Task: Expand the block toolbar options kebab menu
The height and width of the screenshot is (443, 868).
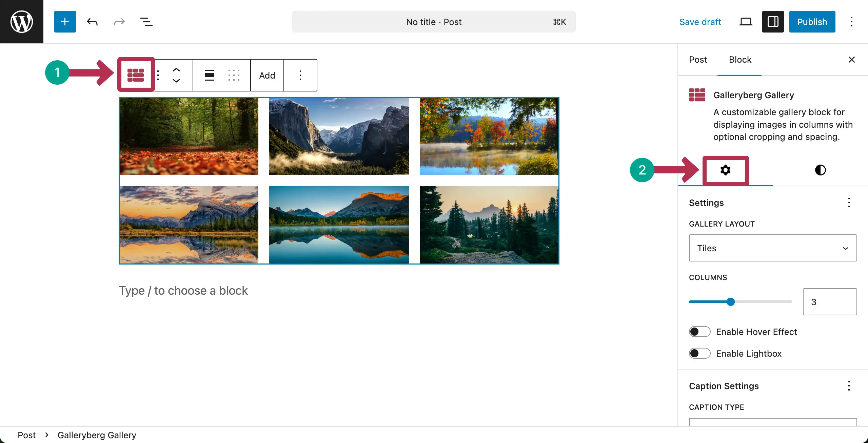Action: [300, 75]
